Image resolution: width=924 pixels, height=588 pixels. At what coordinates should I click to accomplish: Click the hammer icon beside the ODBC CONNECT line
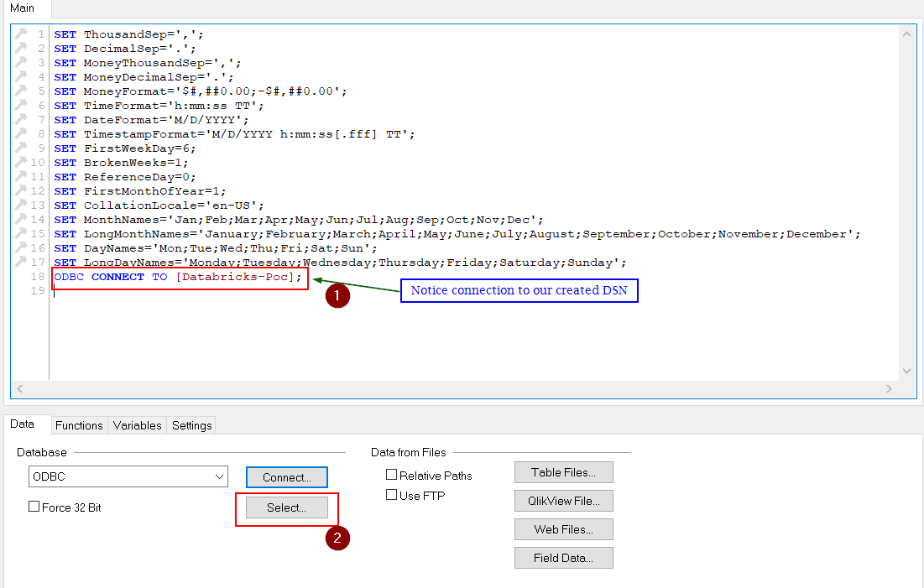(21, 276)
